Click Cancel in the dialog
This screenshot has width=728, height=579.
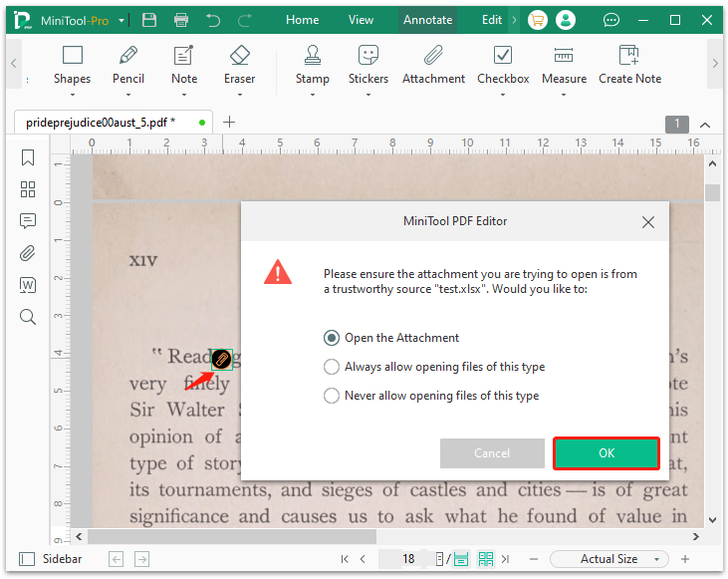[x=492, y=453]
